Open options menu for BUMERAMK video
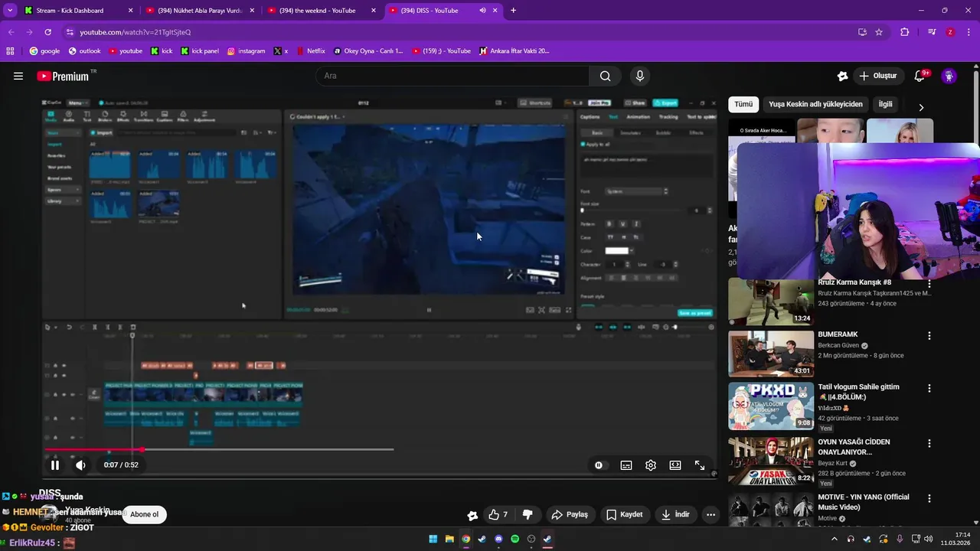Image resolution: width=980 pixels, height=551 pixels. click(x=929, y=335)
